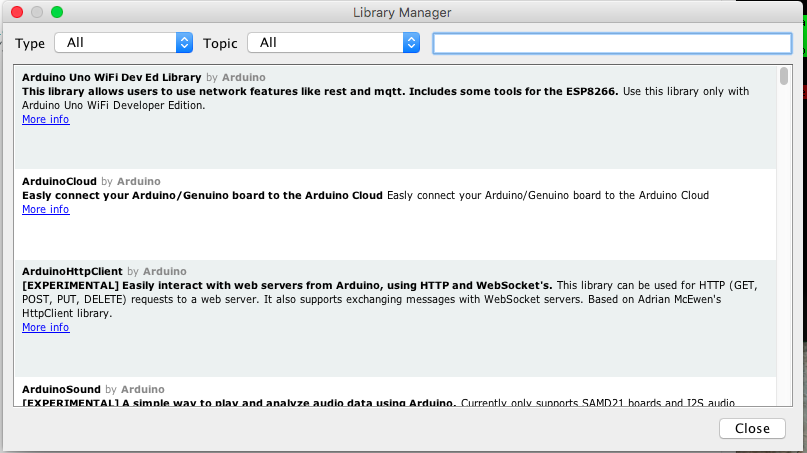Open the Topic dropdown set to All
Screen dimensions: 807x453
click(334, 43)
